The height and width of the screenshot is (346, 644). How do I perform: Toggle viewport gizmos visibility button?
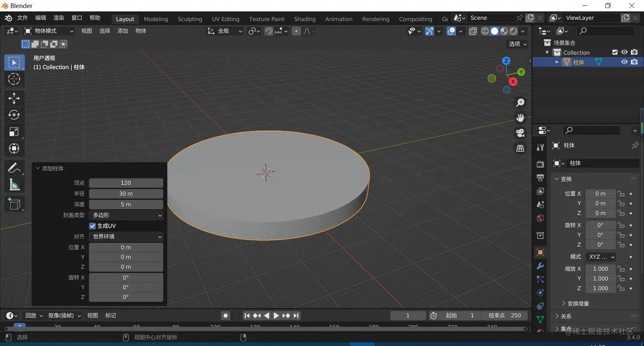[x=429, y=31]
